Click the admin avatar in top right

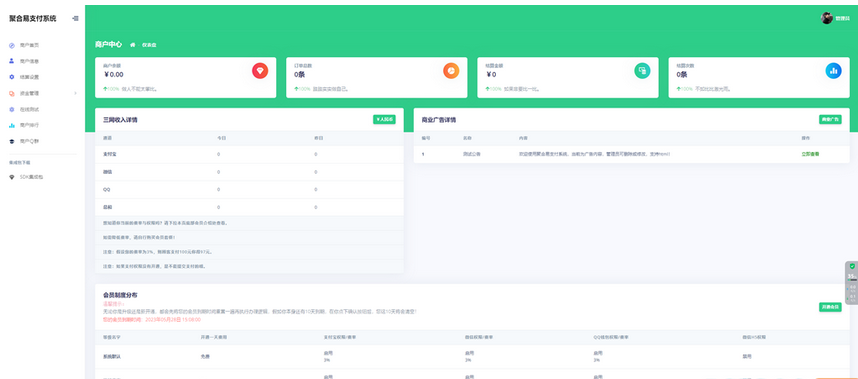[x=826, y=18]
